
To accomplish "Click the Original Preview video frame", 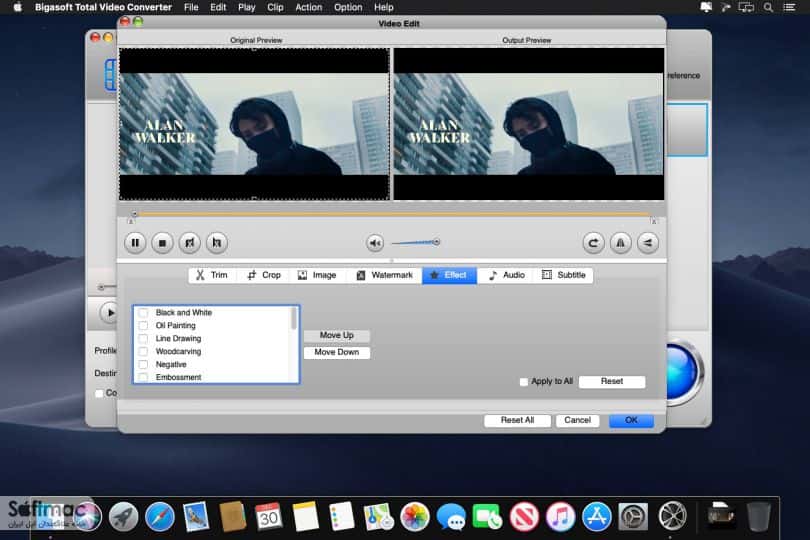I will coord(254,124).
